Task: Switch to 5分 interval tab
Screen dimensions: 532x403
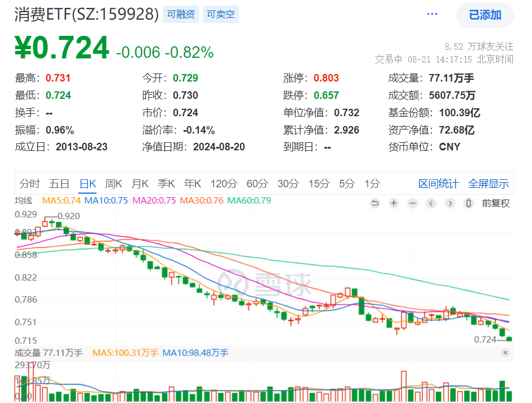Action: coord(347,183)
